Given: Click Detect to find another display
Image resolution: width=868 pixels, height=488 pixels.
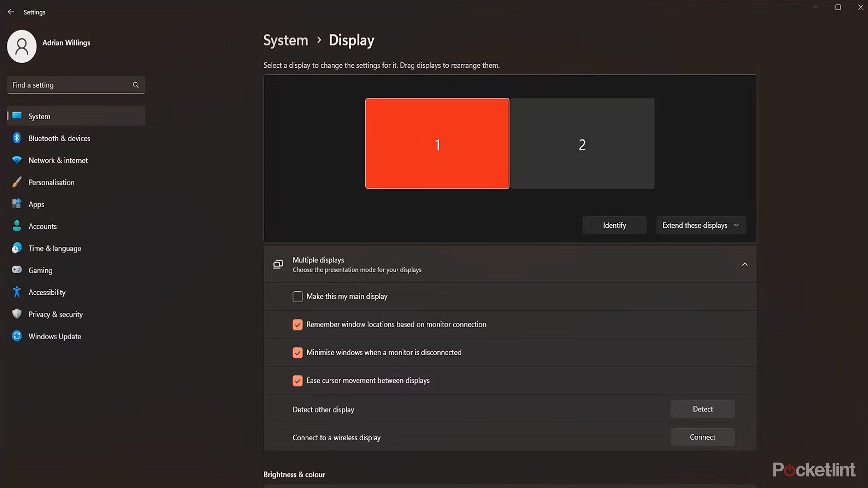Looking at the screenshot, I should tap(703, 409).
